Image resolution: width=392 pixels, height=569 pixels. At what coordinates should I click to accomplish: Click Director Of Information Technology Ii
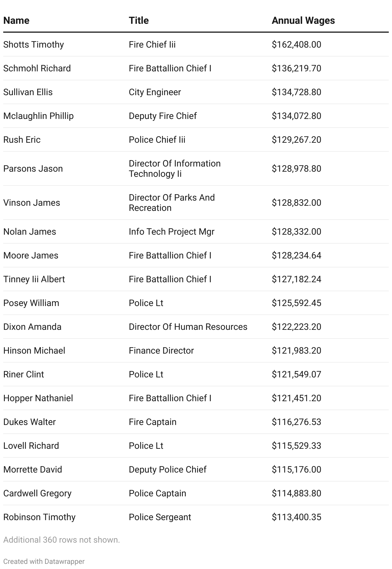pos(174,168)
